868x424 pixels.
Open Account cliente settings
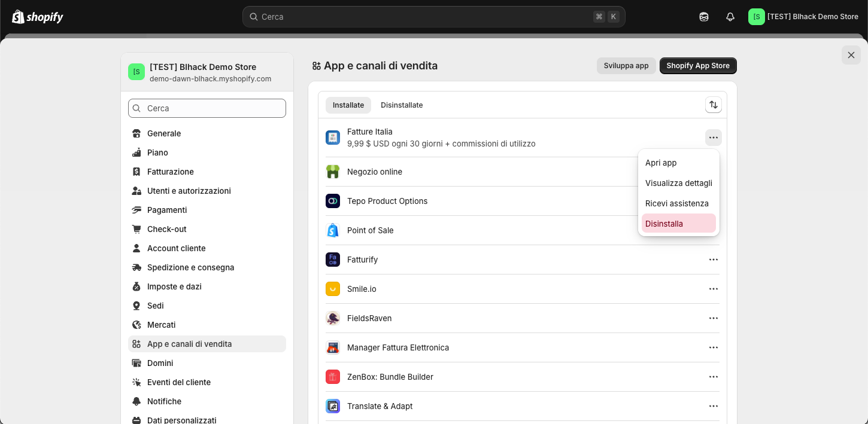207,248
